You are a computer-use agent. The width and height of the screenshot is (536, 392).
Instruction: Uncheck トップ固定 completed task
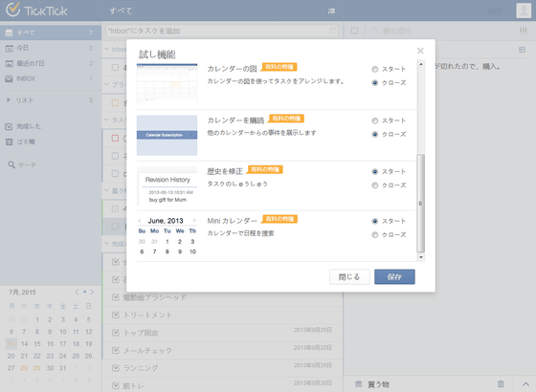coord(116,333)
